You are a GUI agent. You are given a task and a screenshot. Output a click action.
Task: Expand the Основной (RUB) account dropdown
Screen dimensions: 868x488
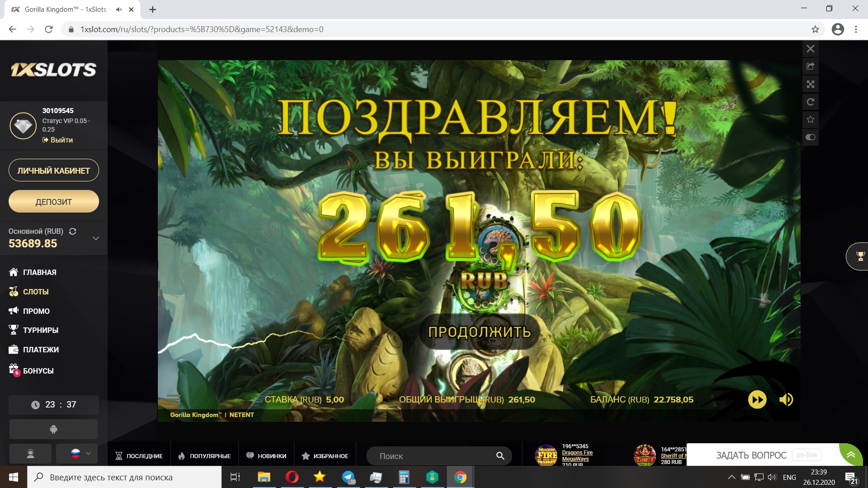(95, 238)
